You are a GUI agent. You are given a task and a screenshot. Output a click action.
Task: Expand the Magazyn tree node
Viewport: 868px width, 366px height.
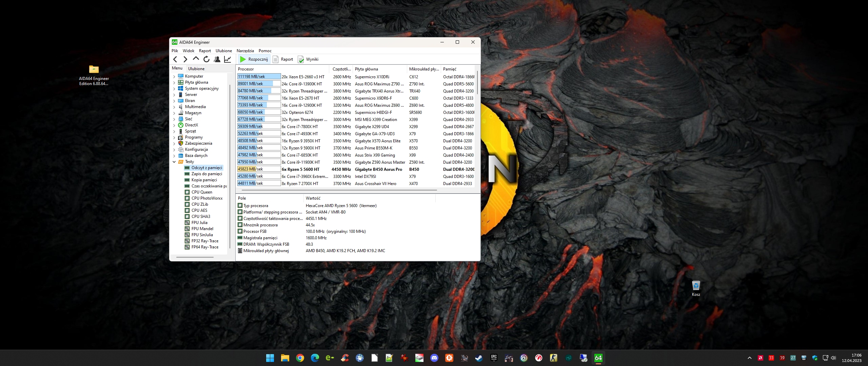[174, 113]
